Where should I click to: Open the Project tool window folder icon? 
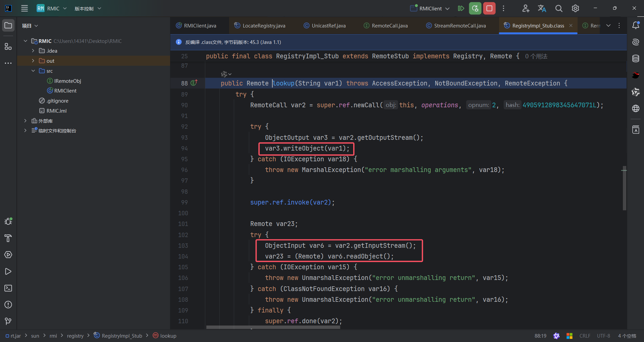pyautogui.click(x=8, y=25)
